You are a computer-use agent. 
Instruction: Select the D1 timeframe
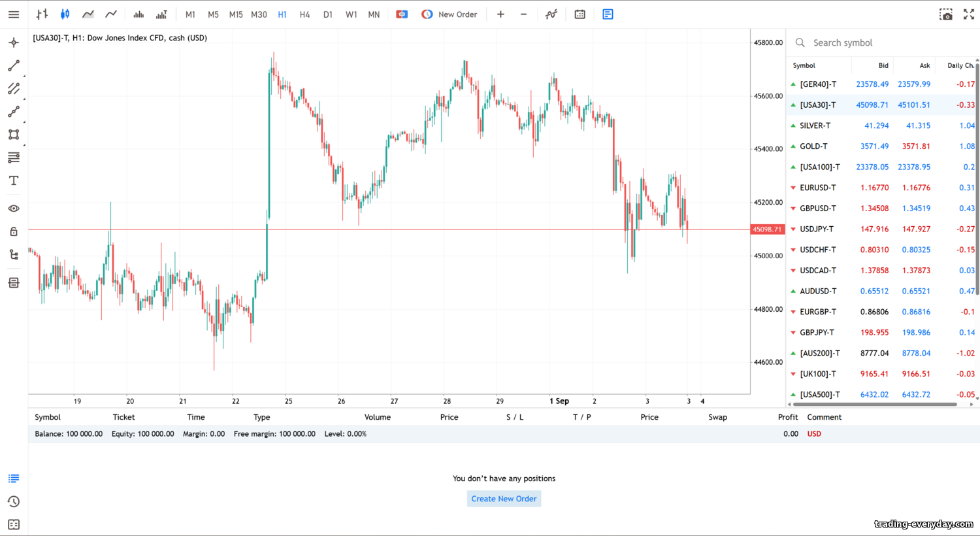click(328, 14)
